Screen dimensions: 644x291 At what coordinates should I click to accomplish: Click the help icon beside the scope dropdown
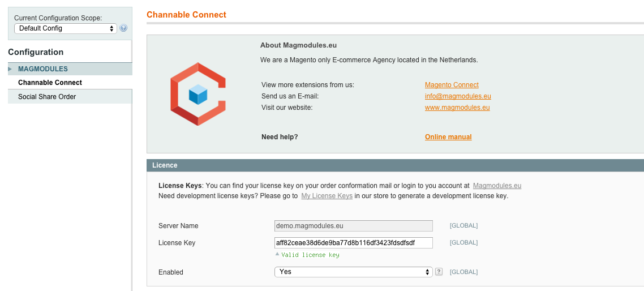click(x=123, y=28)
